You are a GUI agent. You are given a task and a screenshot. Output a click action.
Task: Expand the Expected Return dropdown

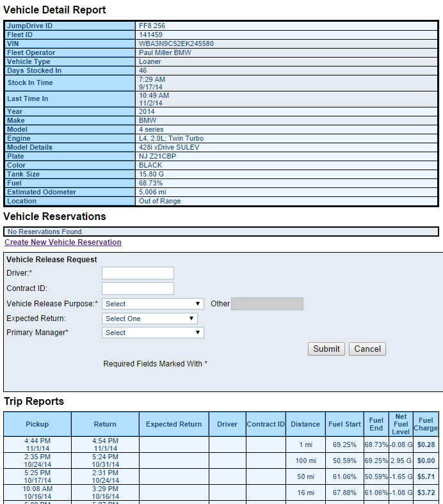tap(150, 319)
